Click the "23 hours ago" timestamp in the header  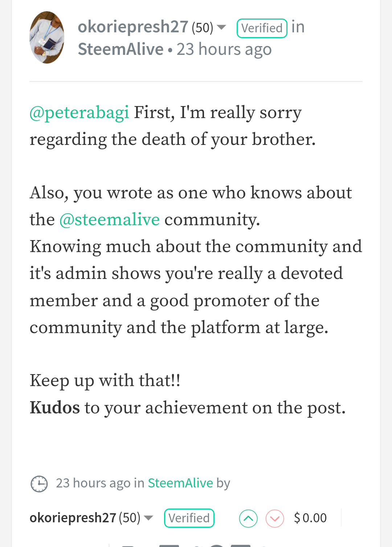(x=224, y=49)
